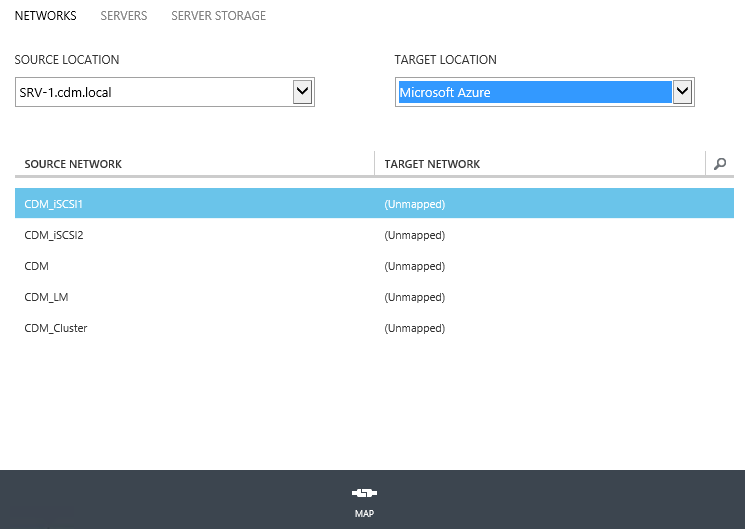The image size is (745, 529).
Task: Click Unmapped target for CDM_LM
Action: [x=414, y=297]
